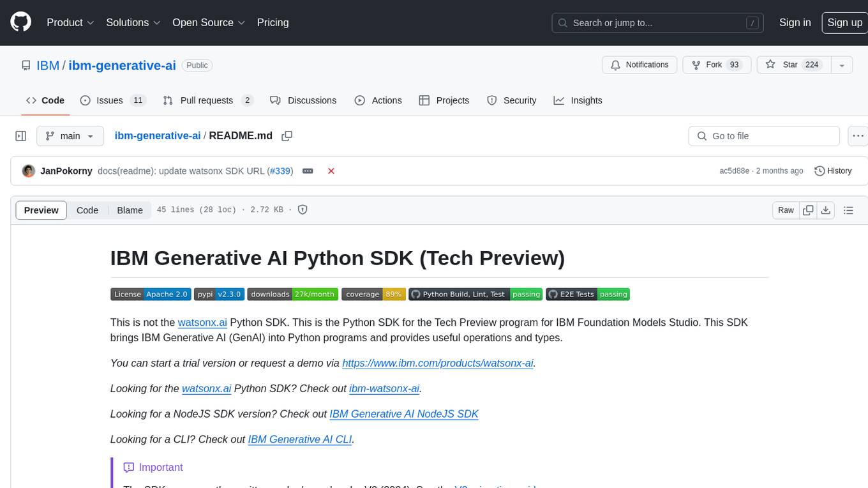Open the main branch selector
This screenshot has width=868, height=488.
coord(70,136)
